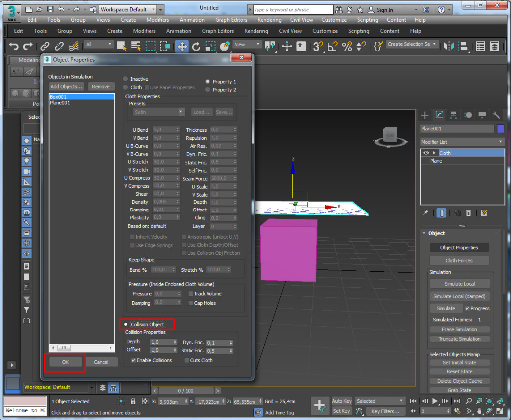Select the Collision Object radio button
Viewport: 511px width, 420px height.
point(126,324)
